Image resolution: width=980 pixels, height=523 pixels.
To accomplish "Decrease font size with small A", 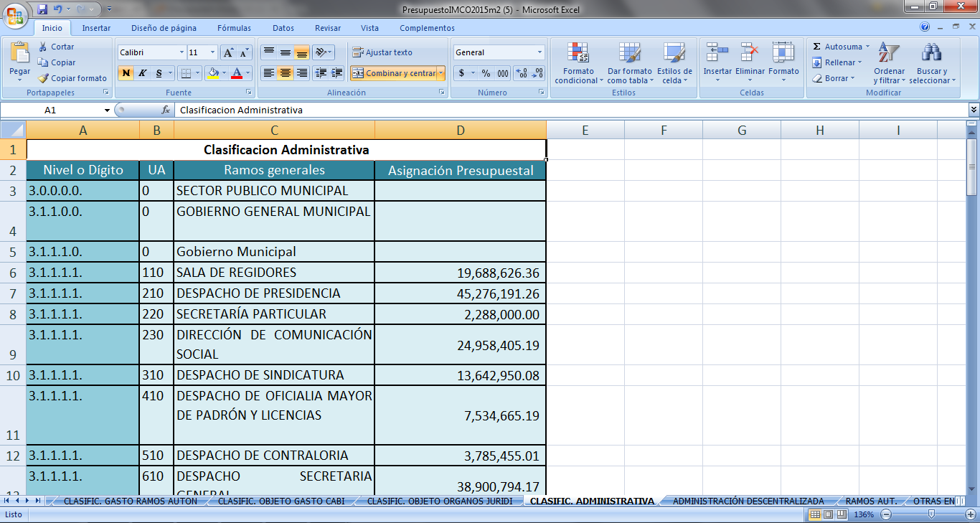I will 244,52.
